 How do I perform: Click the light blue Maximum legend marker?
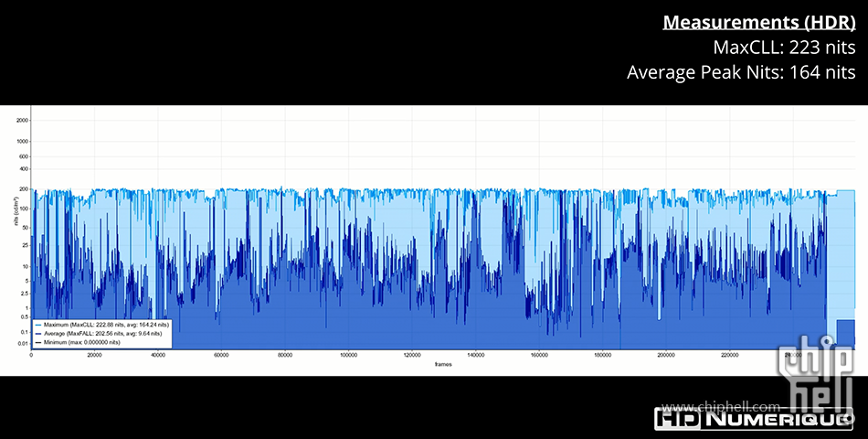point(38,325)
